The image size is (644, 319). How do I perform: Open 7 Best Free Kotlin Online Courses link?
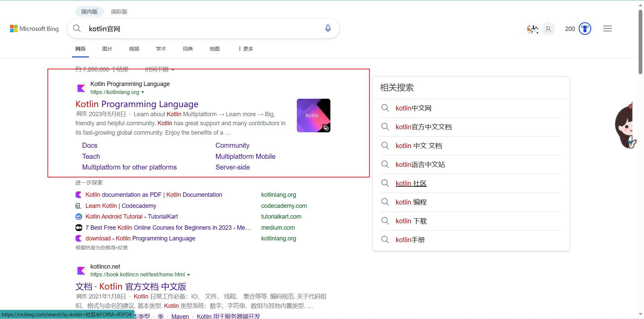tap(168, 228)
